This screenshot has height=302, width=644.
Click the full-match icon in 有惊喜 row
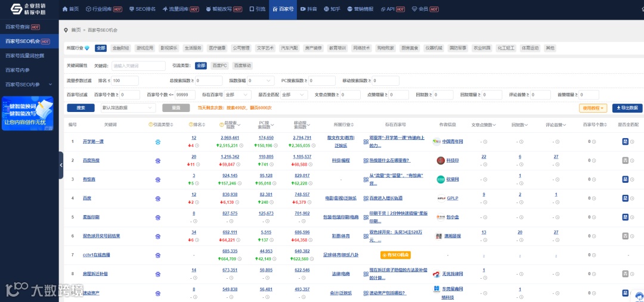tap(625, 179)
